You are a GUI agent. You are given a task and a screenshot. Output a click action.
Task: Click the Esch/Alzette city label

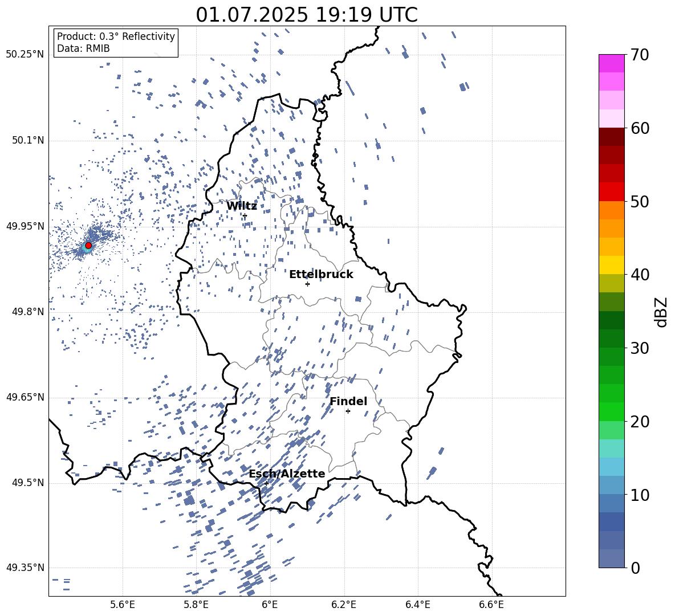tap(287, 474)
